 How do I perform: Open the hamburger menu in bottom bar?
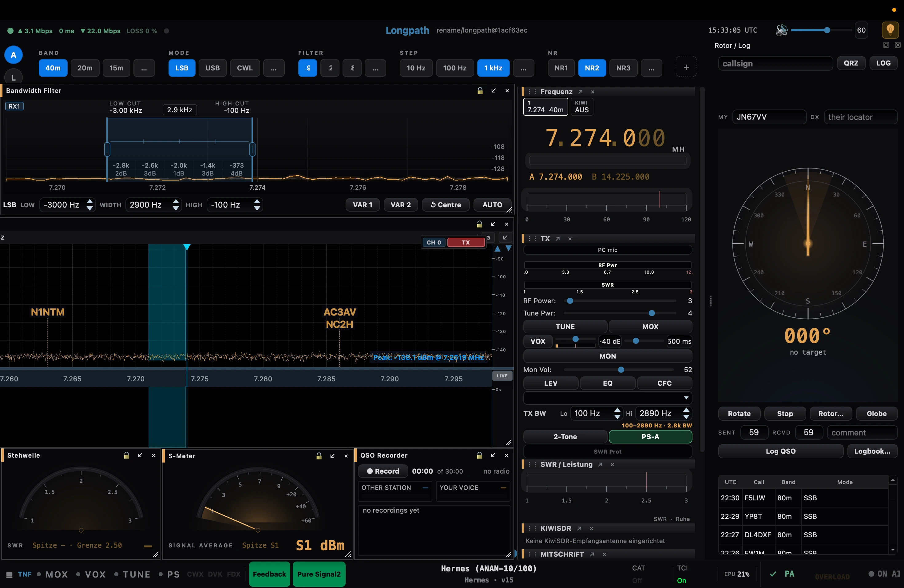tap(10, 575)
